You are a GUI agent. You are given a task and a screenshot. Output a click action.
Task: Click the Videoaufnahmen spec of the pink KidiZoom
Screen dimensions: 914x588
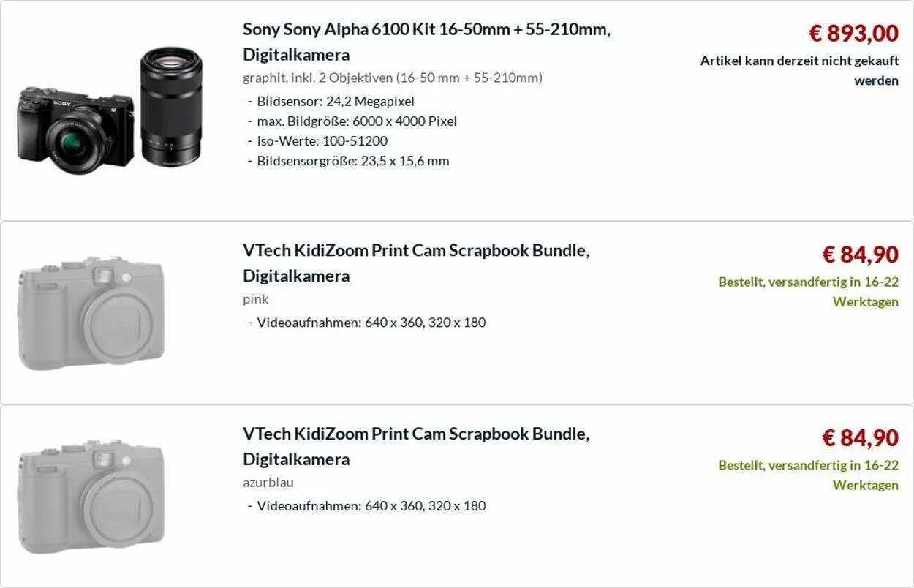371,323
